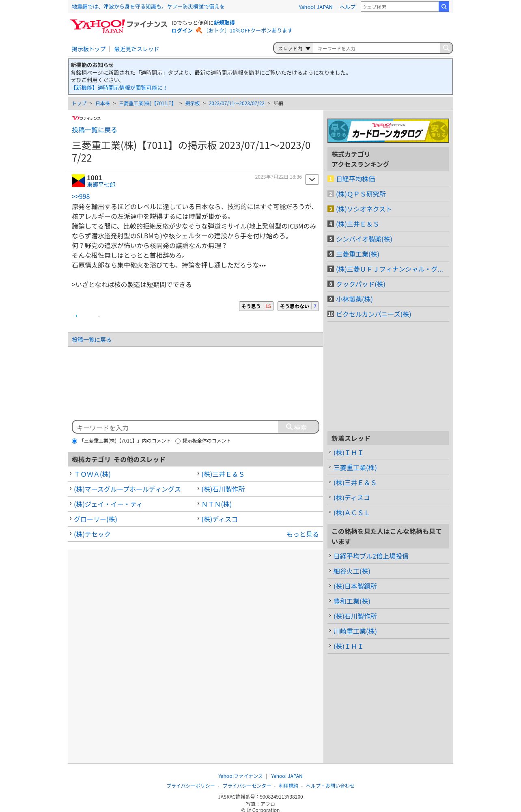Click the >>998 reply reference
Viewport: 521px width, 812px height.
pyautogui.click(x=81, y=197)
